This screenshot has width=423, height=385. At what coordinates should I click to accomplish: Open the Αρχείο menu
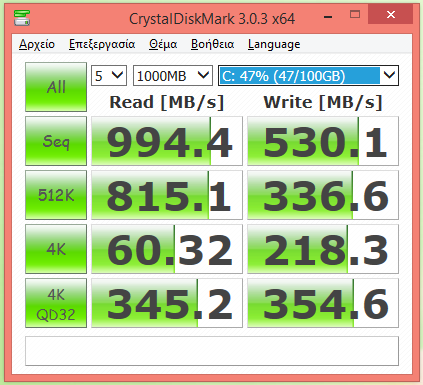pyautogui.click(x=37, y=44)
